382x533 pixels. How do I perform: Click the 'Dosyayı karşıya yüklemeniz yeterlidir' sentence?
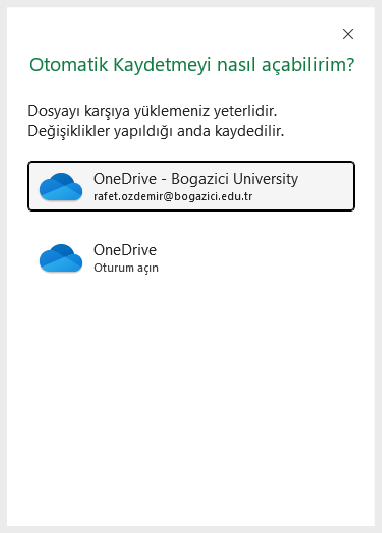[152, 111]
